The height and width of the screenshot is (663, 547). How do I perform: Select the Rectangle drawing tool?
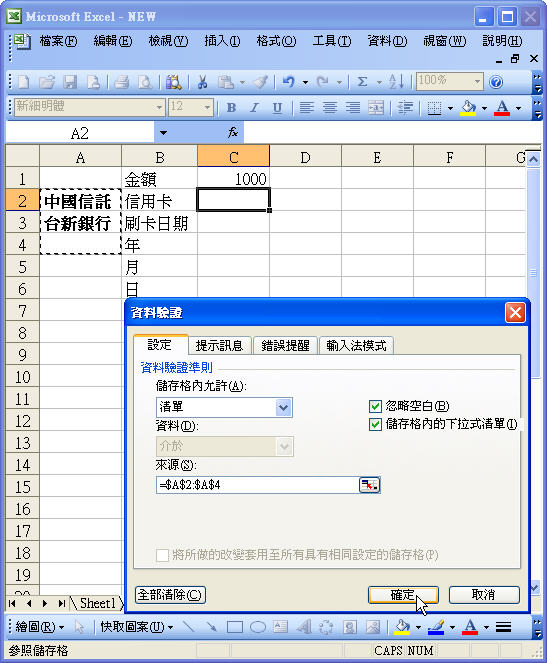(x=235, y=627)
